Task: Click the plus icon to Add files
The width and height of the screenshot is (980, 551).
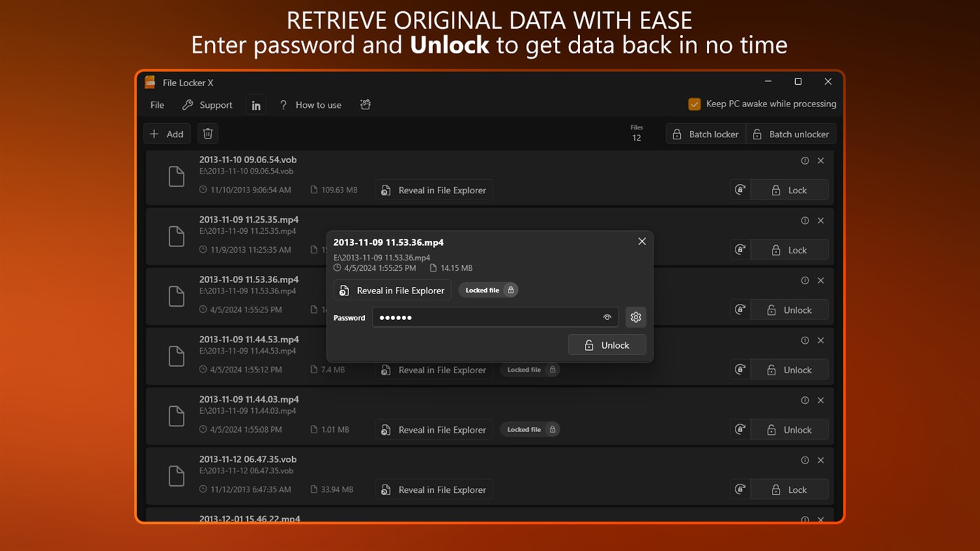Action: (x=155, y=133)
